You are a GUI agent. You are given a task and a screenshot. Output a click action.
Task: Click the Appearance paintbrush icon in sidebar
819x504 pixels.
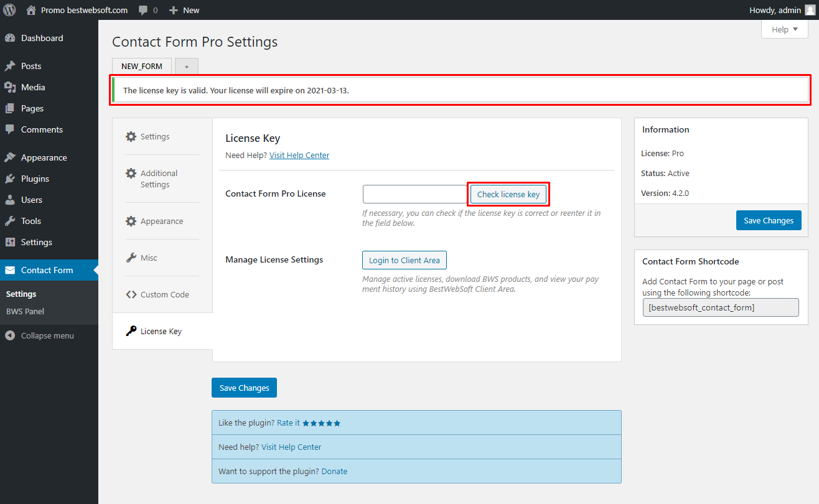point(10,157)
